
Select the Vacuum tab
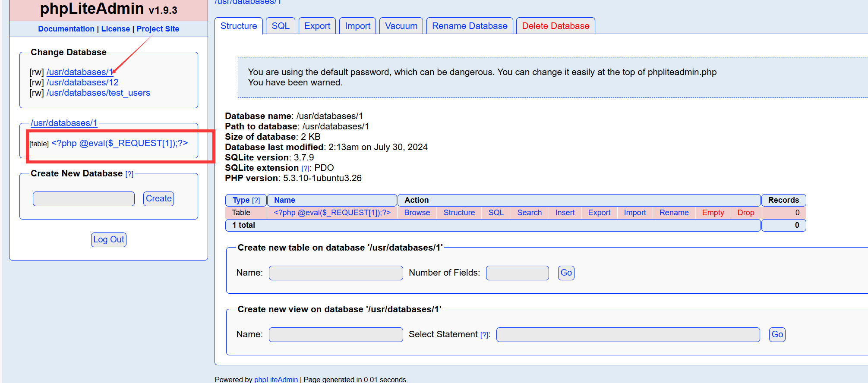pyautogui.click(x=401, y=26)
